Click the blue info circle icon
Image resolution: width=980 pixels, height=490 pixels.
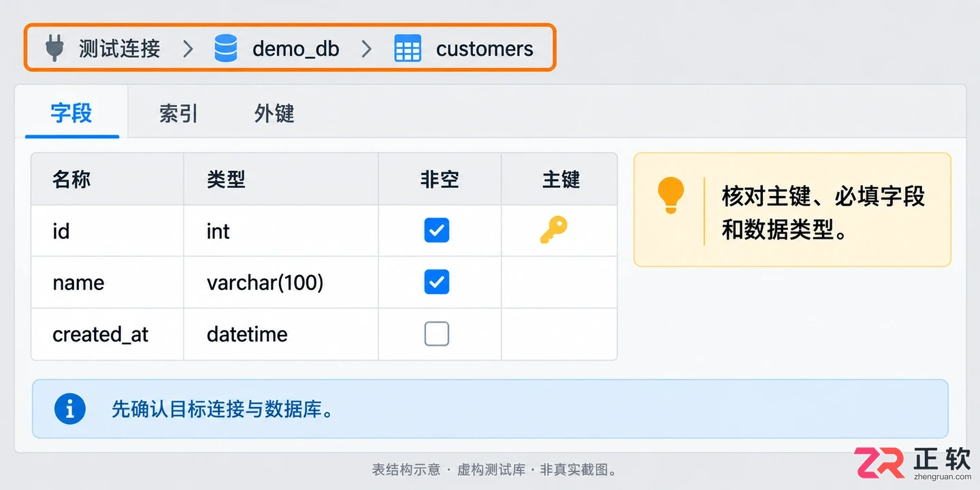[x=69, y=409]
